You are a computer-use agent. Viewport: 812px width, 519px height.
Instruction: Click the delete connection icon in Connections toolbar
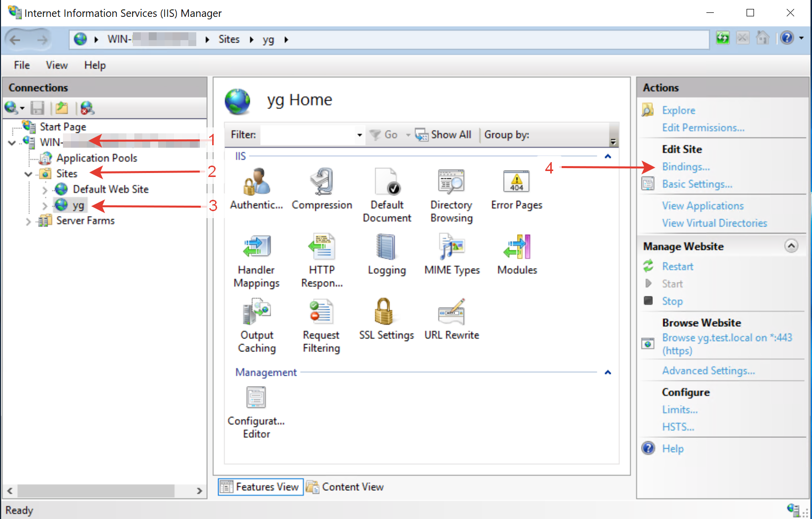coord(87,108)
